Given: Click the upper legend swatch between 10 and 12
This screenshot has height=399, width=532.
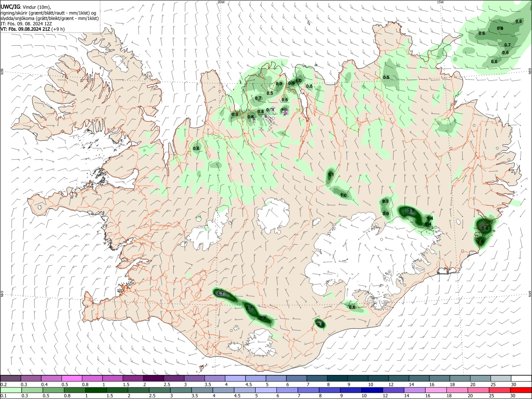Looking at the screenshot, I should pos(377,378).
